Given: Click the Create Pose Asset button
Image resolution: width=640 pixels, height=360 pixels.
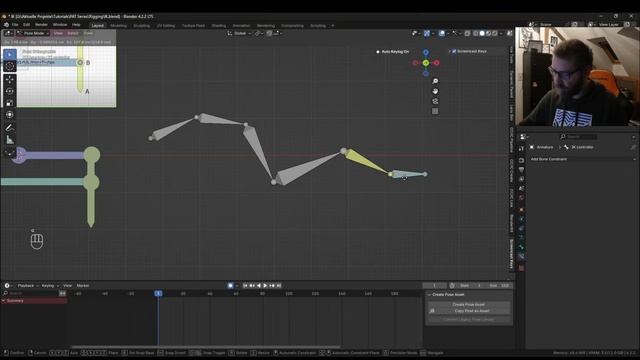Looking at the screenshot, I should click(x=469, y=304).
